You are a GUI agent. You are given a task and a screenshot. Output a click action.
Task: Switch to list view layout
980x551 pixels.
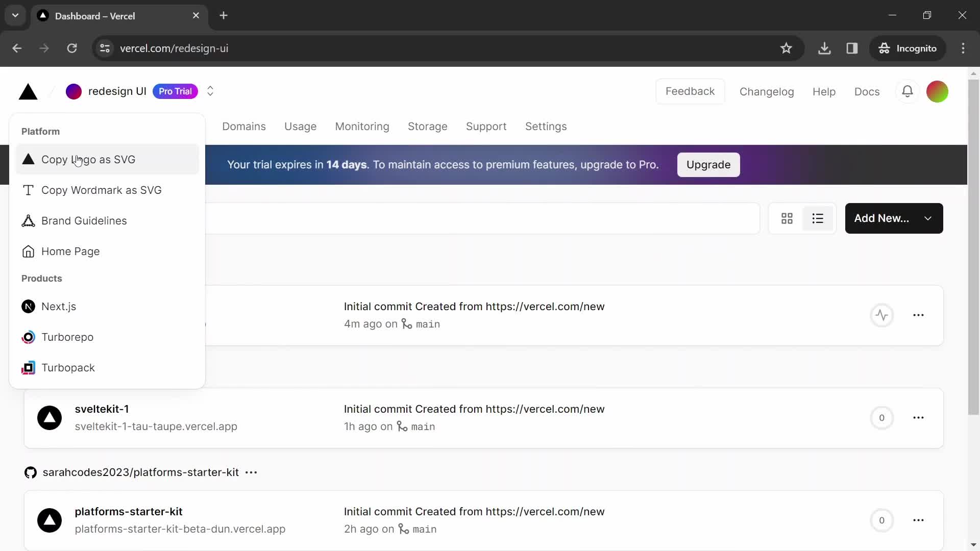tap(818, 218)
